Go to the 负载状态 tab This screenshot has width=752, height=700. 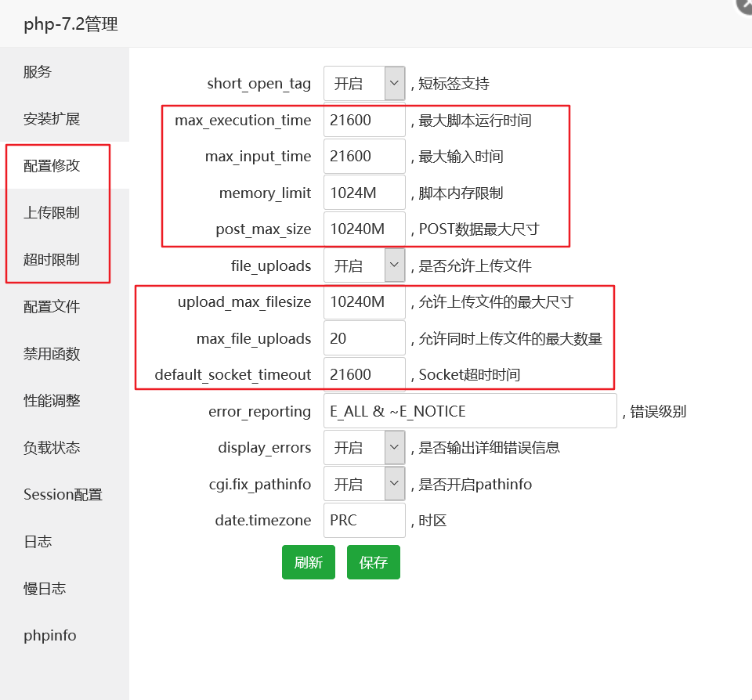[64, 447]
